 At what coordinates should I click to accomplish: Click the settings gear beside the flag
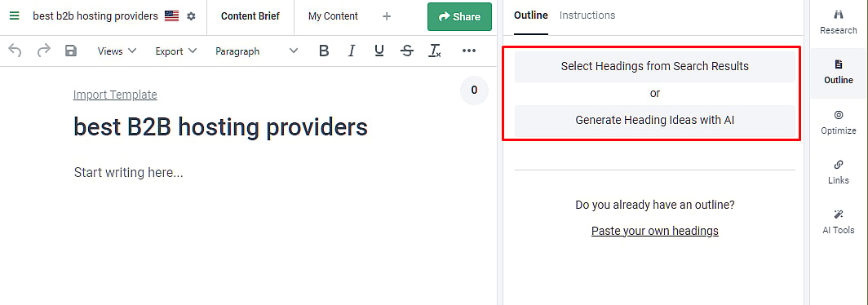click(191, 16)
